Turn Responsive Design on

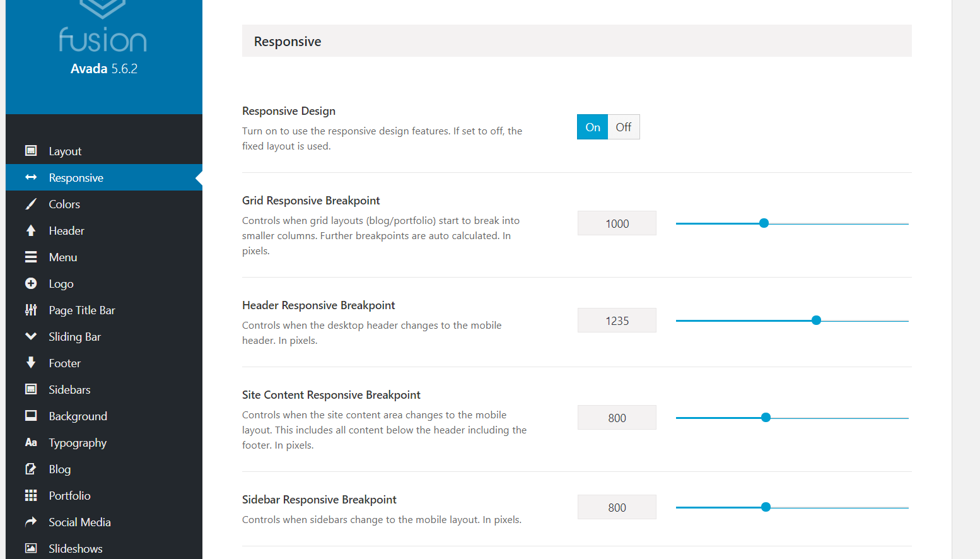[593, 127]
